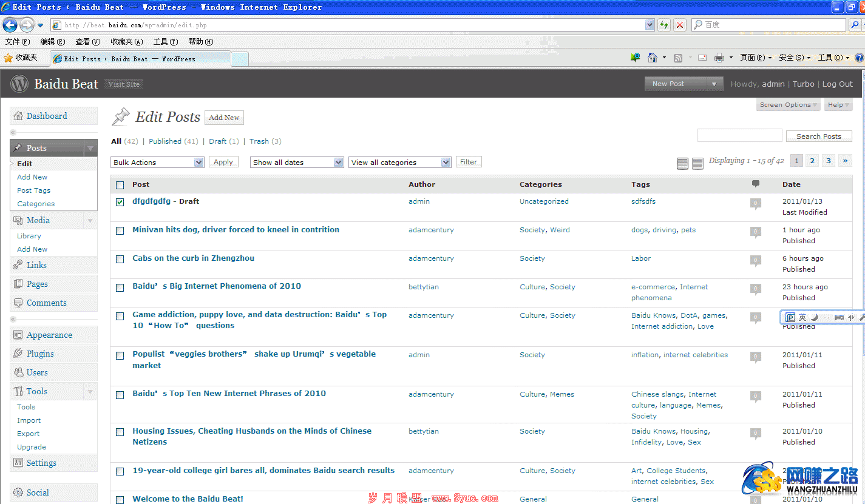865x504 pixels.
Task: Click the Plugins plug icon in sidebar
Action: click(x=18, y=354)
